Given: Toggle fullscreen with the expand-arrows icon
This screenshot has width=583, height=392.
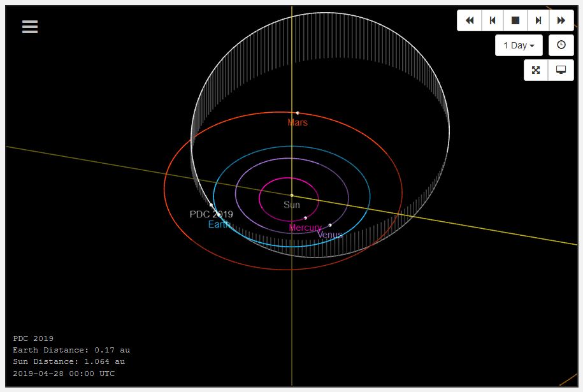Looking at the screenshot, I should [536, 70].
